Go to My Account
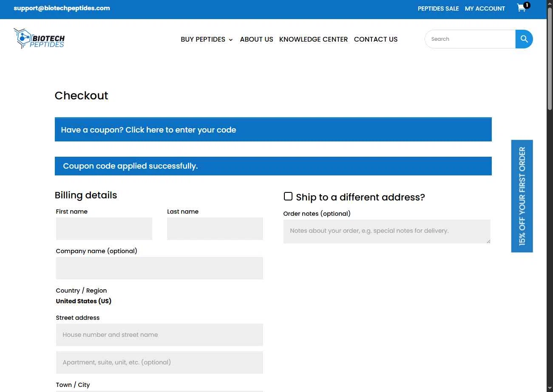 485,8
